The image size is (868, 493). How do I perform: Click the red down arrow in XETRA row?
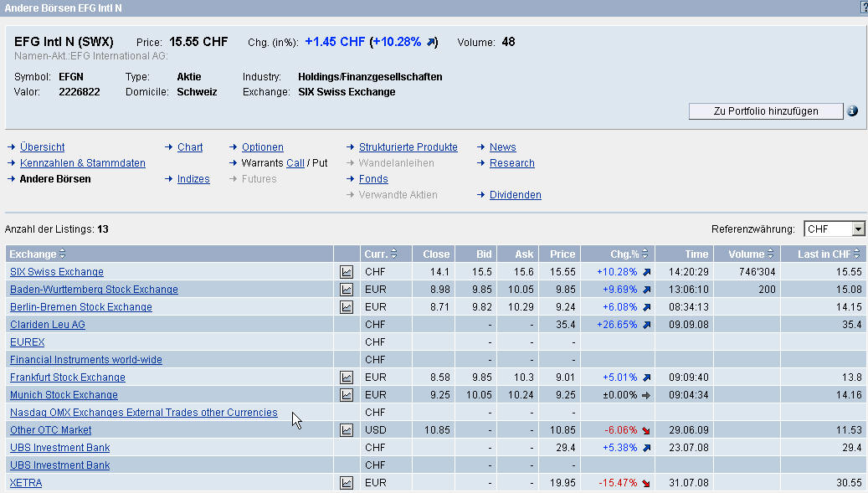pyautogui.click(x=646, y=483)
